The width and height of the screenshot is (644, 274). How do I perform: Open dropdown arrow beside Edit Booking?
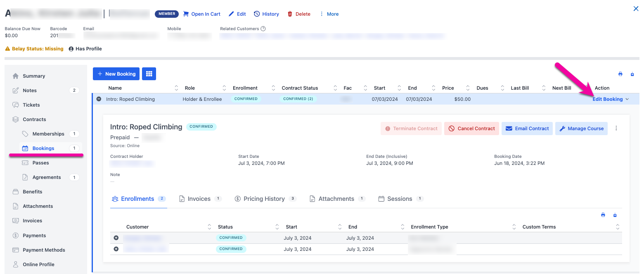click(627, 99)
